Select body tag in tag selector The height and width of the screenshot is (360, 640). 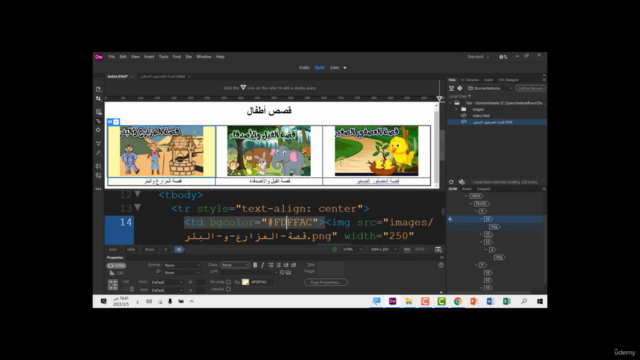tap(113, 249)
